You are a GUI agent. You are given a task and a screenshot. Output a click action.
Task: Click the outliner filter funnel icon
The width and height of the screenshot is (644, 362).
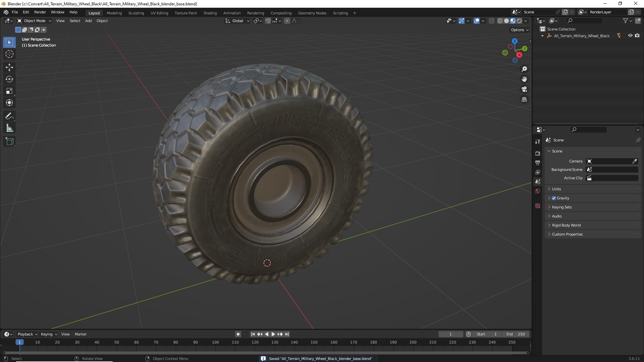(x=626, y=21)
